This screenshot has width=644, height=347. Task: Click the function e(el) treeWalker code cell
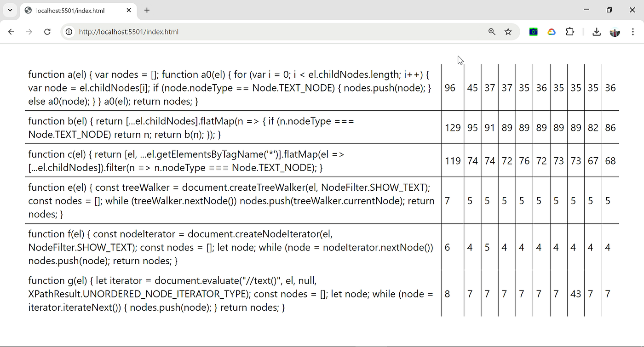point(232,201)
